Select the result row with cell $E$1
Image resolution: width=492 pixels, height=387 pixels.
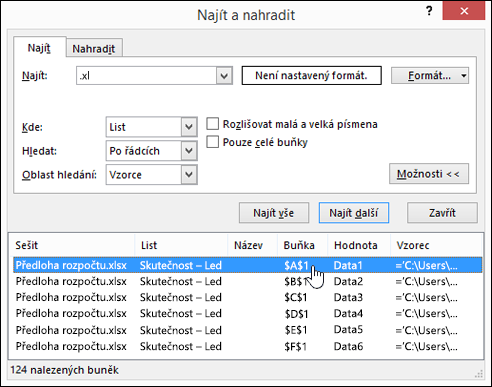point(247,330)
